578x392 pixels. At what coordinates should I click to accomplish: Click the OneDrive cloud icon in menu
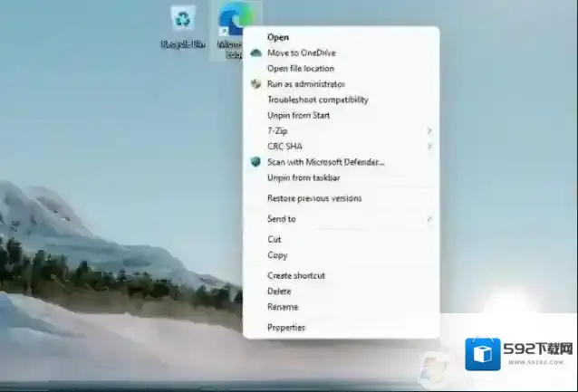coord(256,53)
